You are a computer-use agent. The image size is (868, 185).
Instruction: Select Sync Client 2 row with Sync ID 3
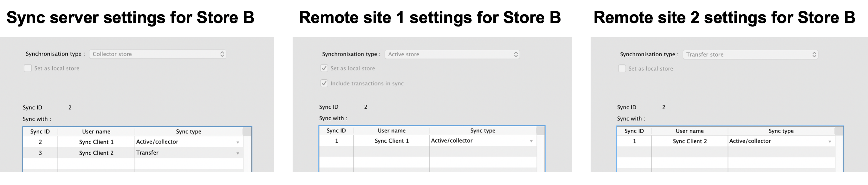tap(96, 153)
